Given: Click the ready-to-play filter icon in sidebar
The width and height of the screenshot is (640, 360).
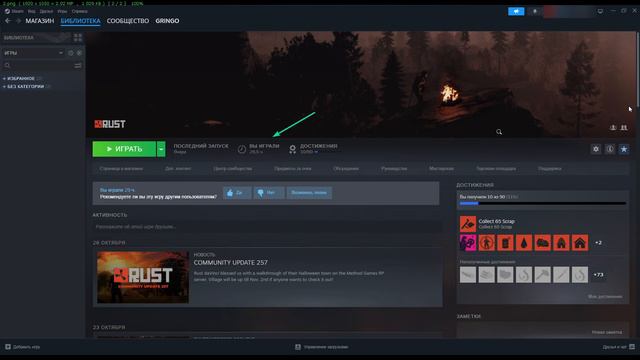Looking at the screenshot, I should (x=79, y=53).
